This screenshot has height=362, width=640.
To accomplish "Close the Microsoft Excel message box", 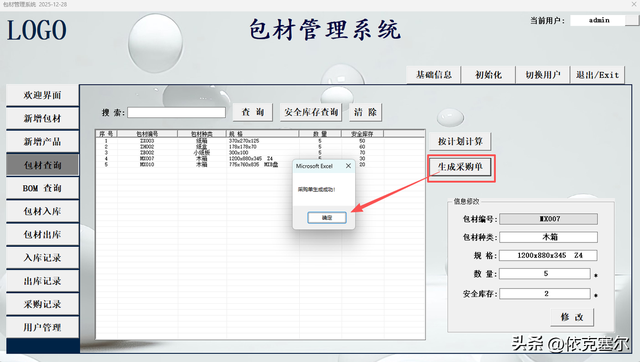I will click(x=348, y=166).
